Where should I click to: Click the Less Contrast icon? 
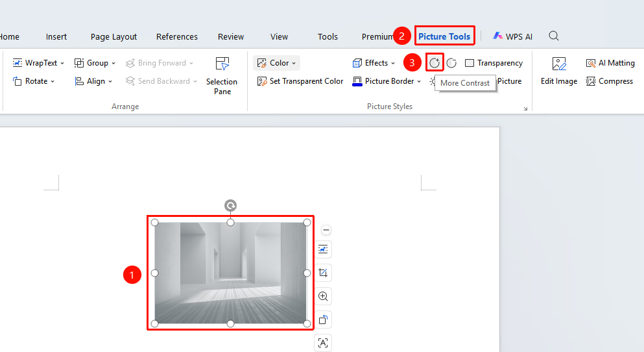pos(451,63)
